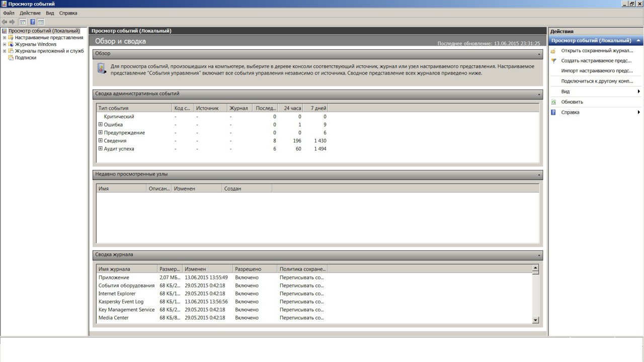Expand the Ошибка event type row
The height and width of the screenshot is (362, 644).
pyautogui.click(x=101, y=125)
